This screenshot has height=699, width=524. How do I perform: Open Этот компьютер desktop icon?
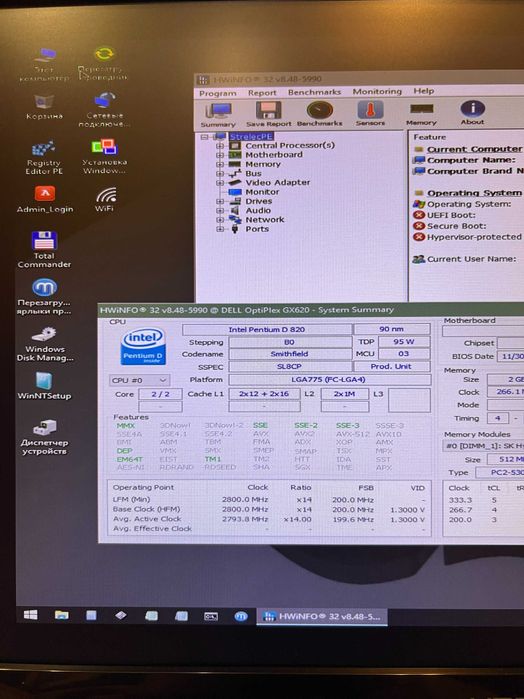[44, 65]
